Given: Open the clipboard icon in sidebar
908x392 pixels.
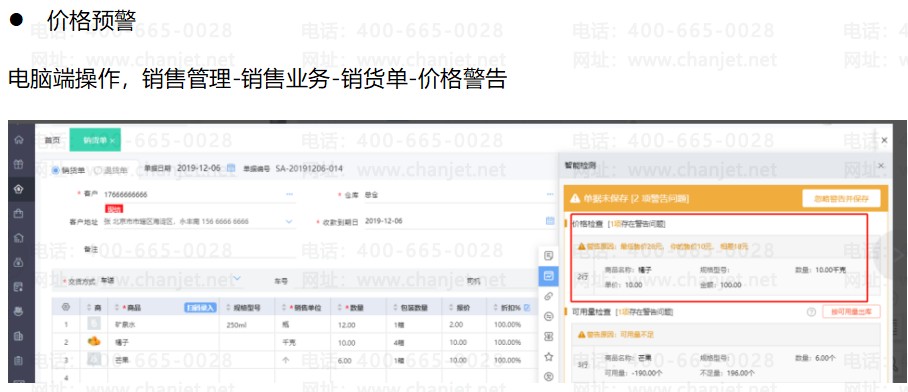Looking at the screenshot, I should [x=19, y=360].
